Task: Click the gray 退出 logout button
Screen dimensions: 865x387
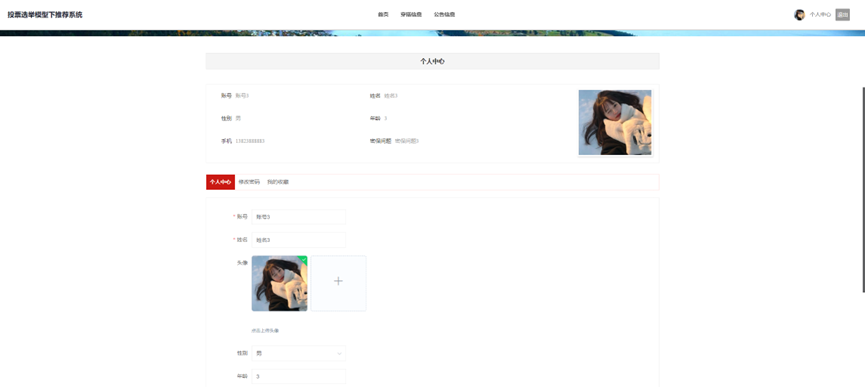Action: click(842, 15)
